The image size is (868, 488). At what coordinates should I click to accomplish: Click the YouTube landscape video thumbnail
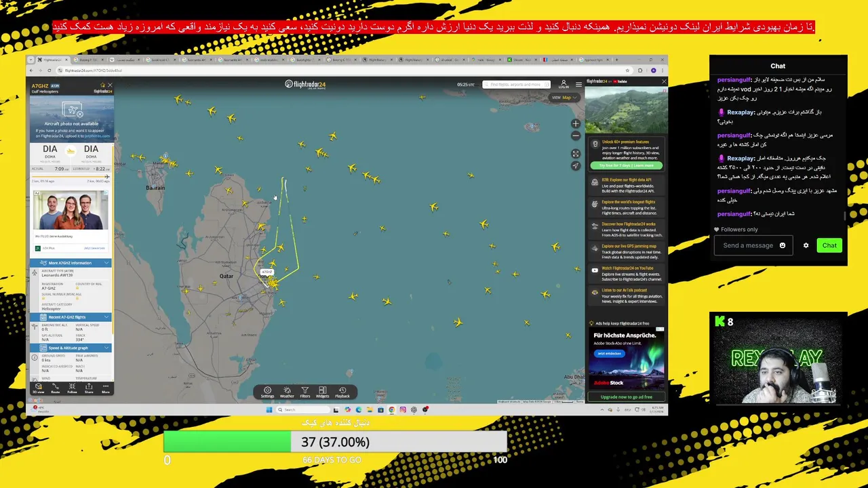tap(627, 110)
